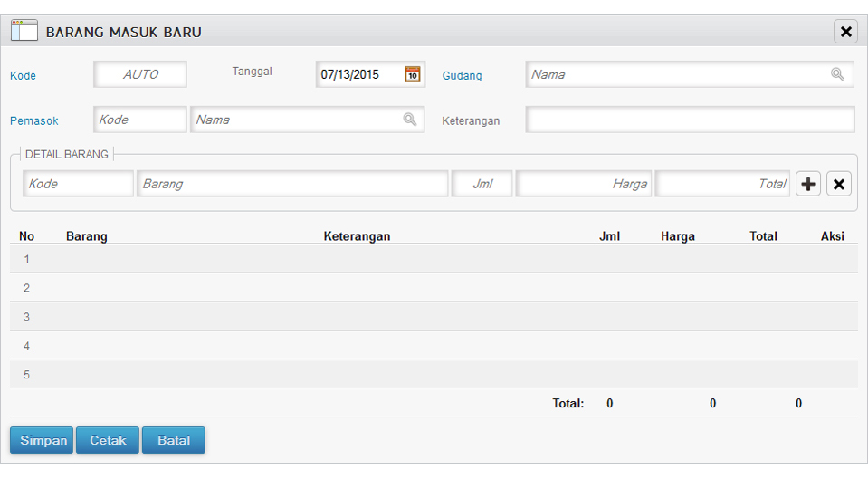Click the Barang column header
Image resolution: width=868 pixels, height=479 pixels.
pos(86,236)
